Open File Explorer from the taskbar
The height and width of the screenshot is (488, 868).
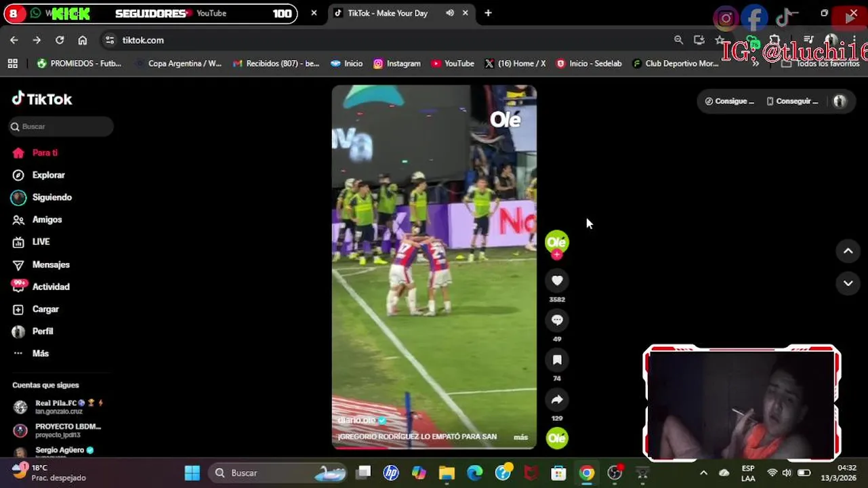pos(447,472)
